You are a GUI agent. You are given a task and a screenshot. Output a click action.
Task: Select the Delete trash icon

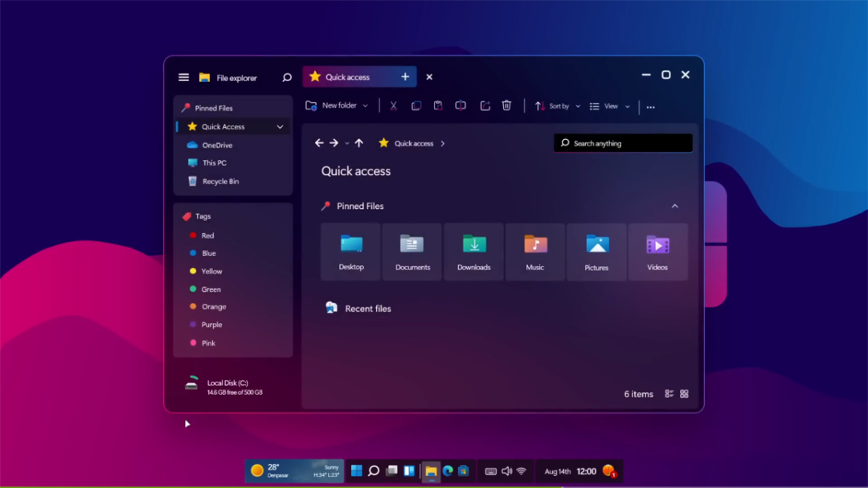point(506,106)
